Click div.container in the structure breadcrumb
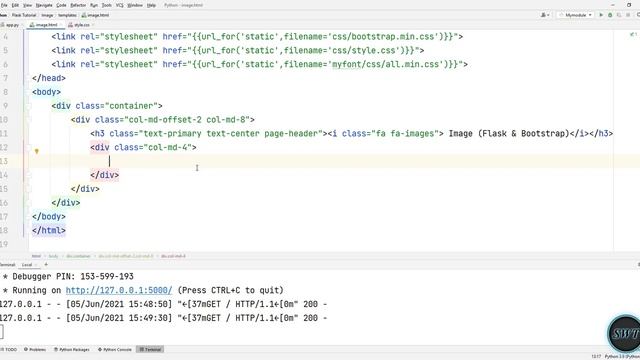This screenshot has width=640, height=360. (78, 256)
